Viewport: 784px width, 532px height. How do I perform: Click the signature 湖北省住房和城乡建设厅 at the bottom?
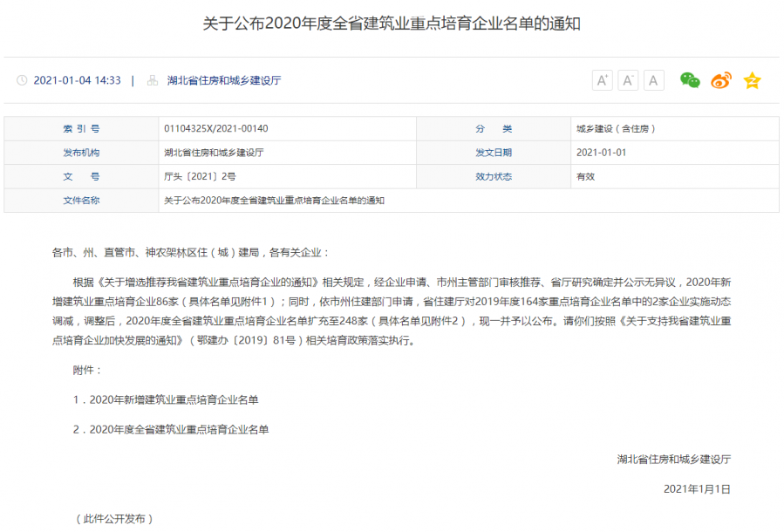(x=673, y=459)
